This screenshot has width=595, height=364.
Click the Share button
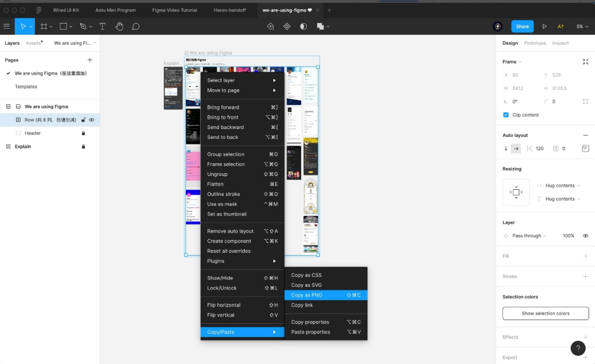(522, 26)
